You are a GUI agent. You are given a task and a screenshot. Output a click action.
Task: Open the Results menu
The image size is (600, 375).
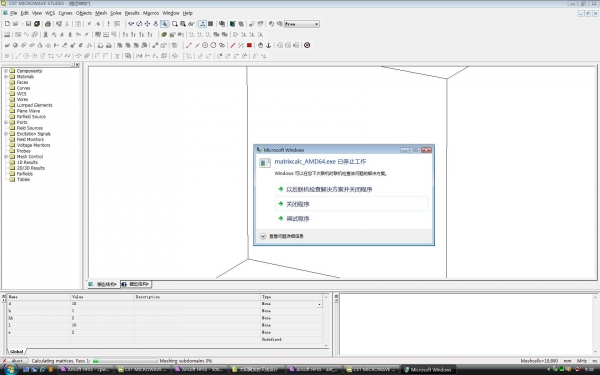click(132, 13)
